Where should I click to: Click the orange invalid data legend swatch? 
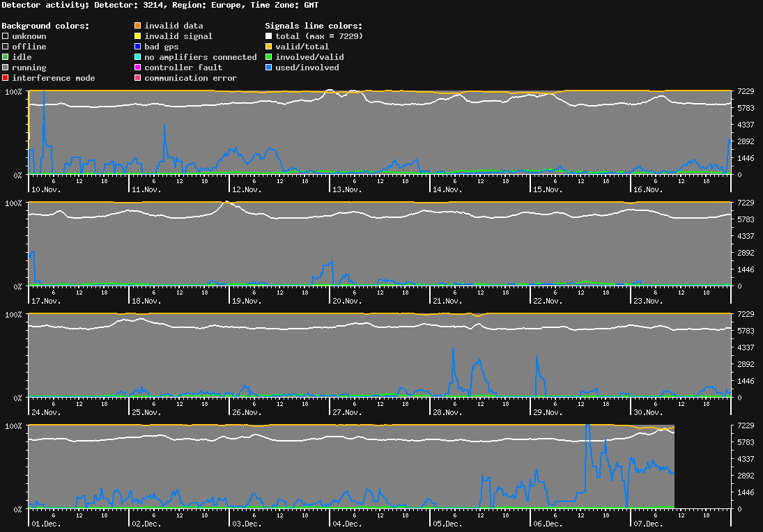pyautogui.click(x=137, y=25)
